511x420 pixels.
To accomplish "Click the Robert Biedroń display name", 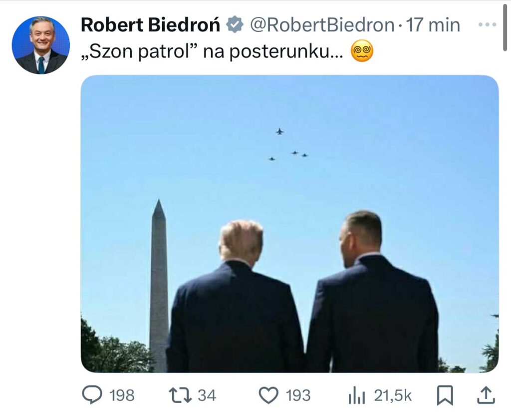I will (x=151, y=25).
